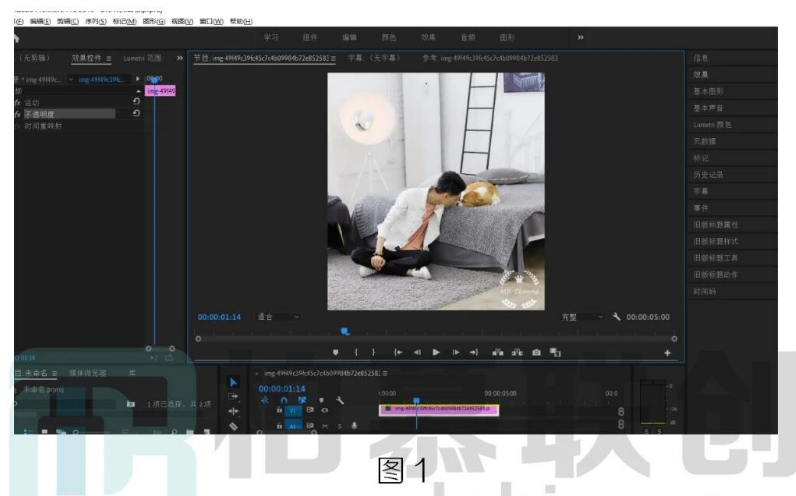Toggle A1 track lock

279,426
